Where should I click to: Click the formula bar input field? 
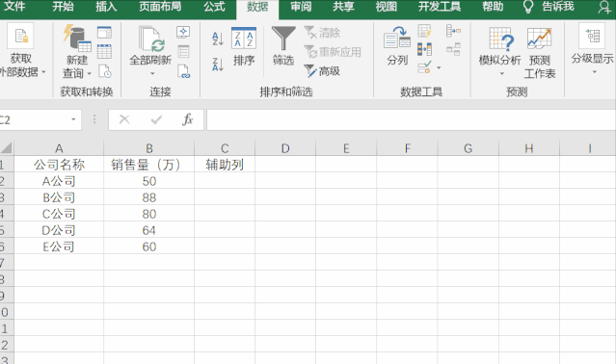(x=411, y=119)
